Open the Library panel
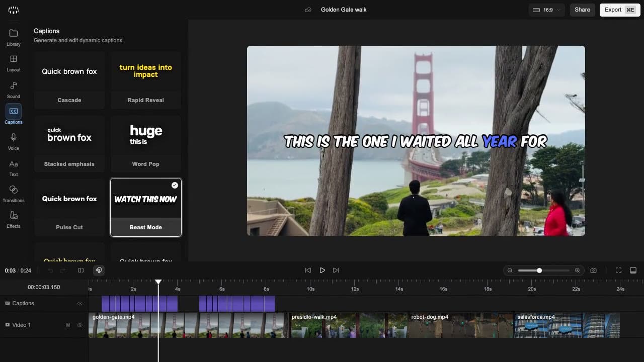The width and height of the screenshot is (644, 362). coord(14,38)
